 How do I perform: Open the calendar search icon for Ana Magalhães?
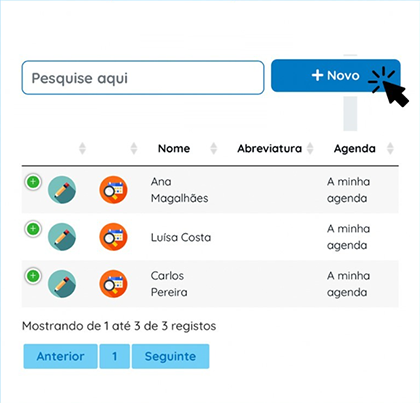(x=113, y=190)
